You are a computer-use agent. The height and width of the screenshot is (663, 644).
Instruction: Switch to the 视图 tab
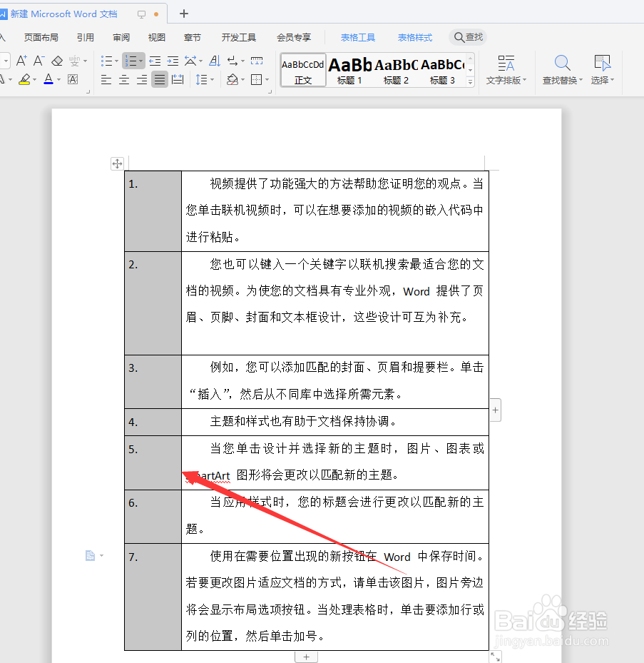coord(156,38)
